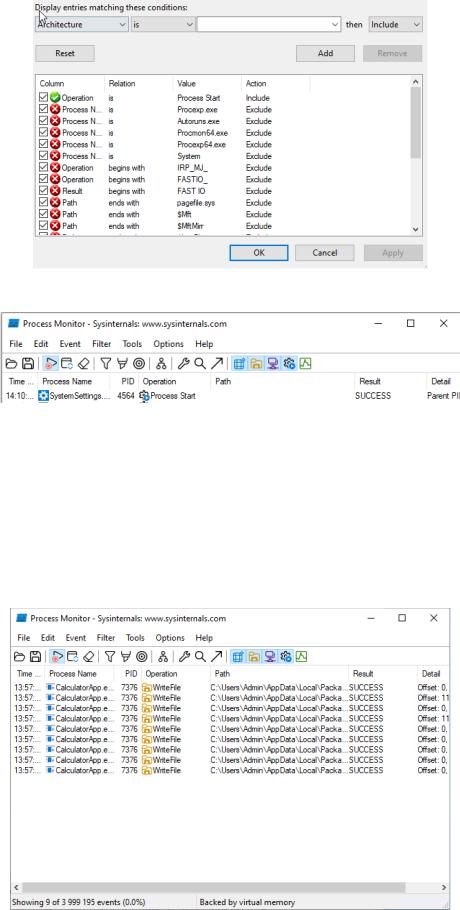Screen dimensions: 460x910
Task: Click horizontal scrollbar in CalculatorApp Process Monitor window
Action: pos(213,887)
